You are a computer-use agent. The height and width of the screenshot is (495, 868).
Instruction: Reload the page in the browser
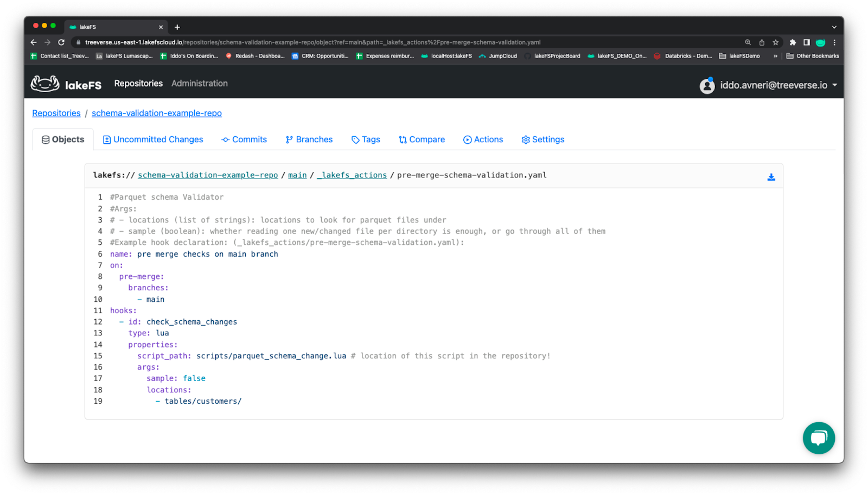61,42
